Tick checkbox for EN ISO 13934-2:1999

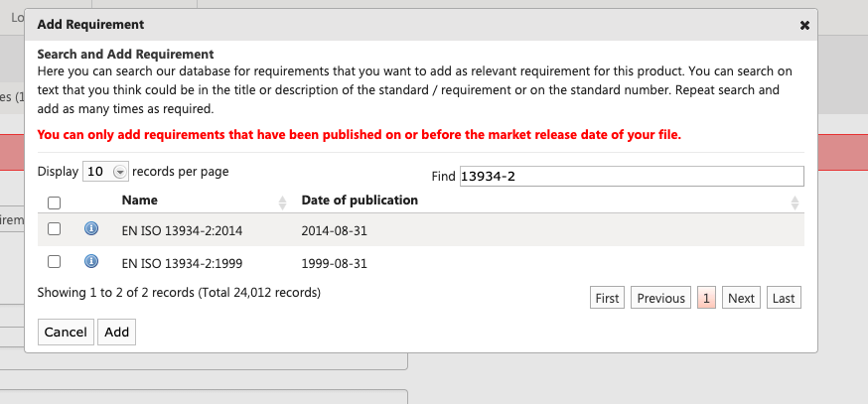pos(54,261)
